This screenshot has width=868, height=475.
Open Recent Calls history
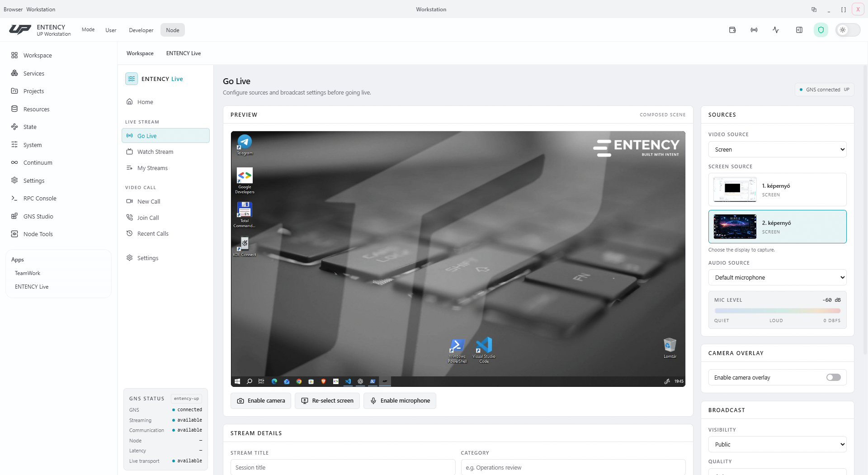(x=165, y=233)
